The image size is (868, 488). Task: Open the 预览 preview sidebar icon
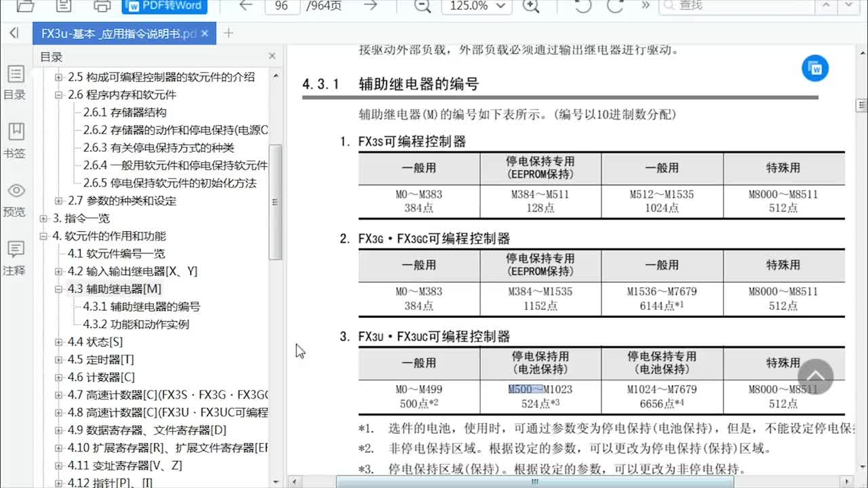[x=15, y=199]
